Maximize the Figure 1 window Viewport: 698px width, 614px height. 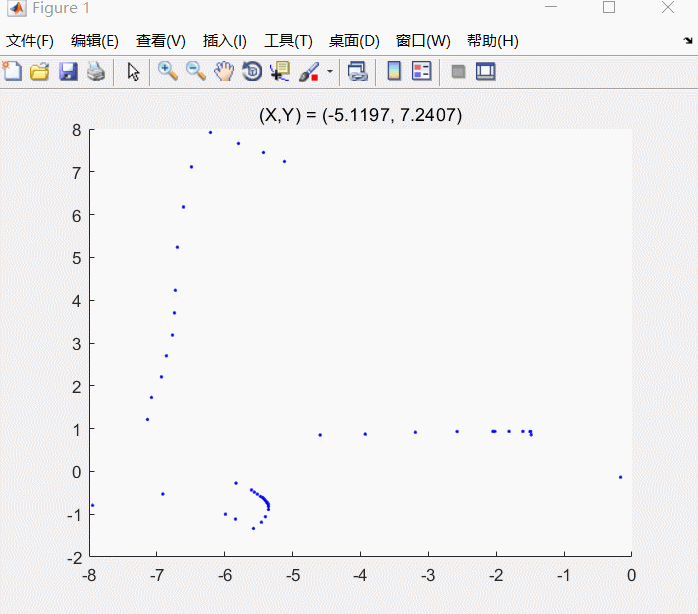click(609, 7)
